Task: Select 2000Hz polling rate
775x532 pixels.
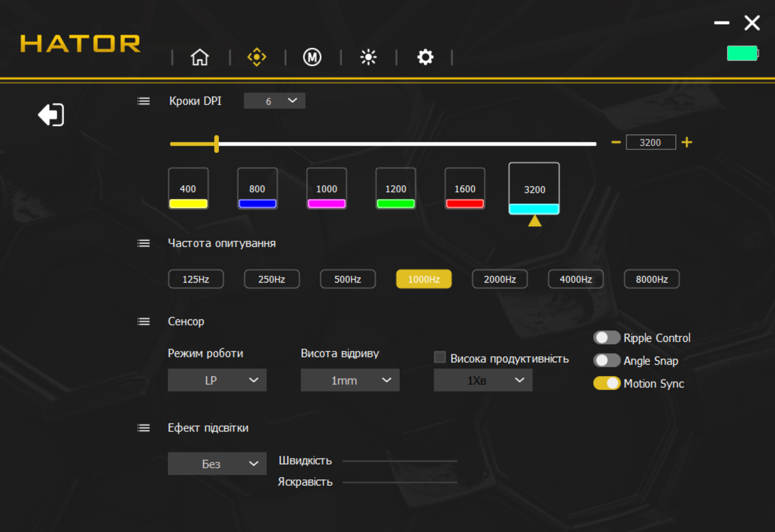Action: (499, 279)
